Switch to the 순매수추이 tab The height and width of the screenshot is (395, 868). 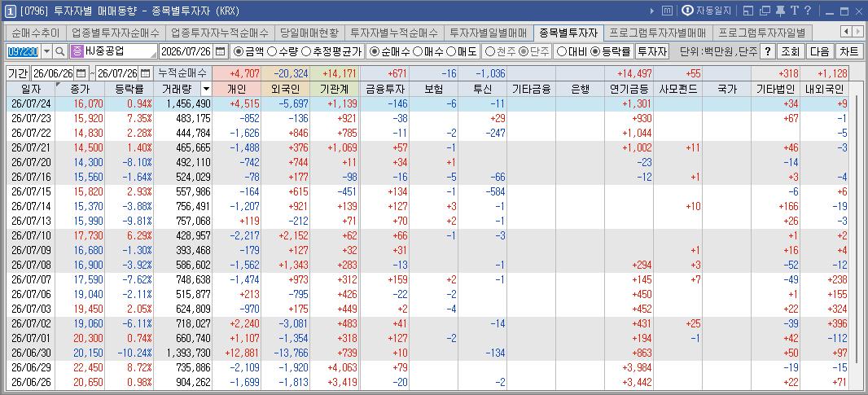coord(36,33)
